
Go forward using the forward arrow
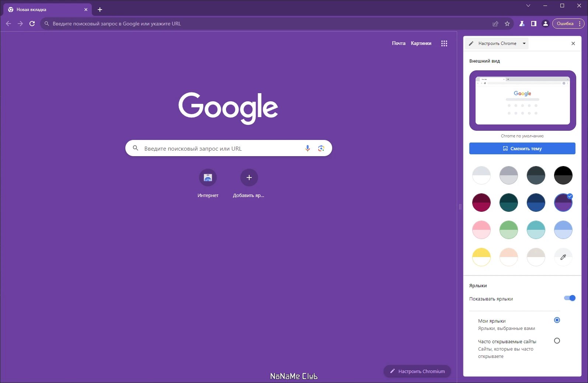[20, 24]
